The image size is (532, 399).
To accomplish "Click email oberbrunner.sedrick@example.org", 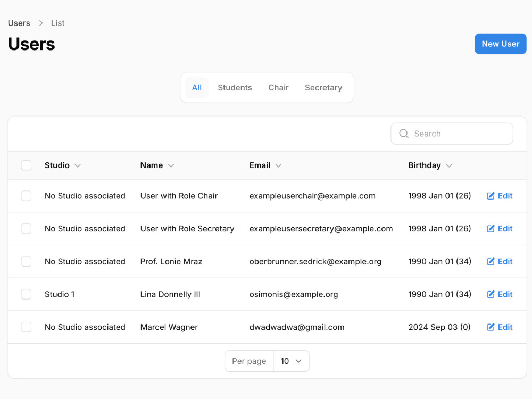I will pos(315,262).
